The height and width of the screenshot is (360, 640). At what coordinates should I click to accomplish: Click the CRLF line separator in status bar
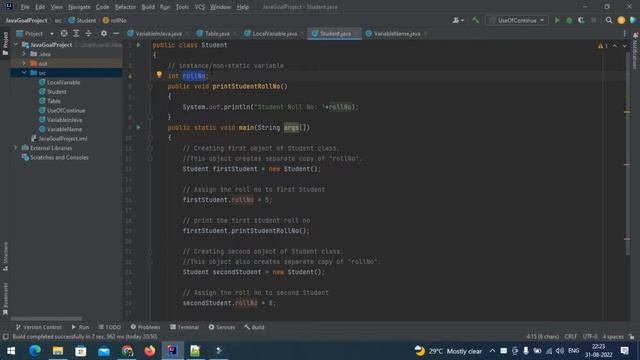coord(571,337)
